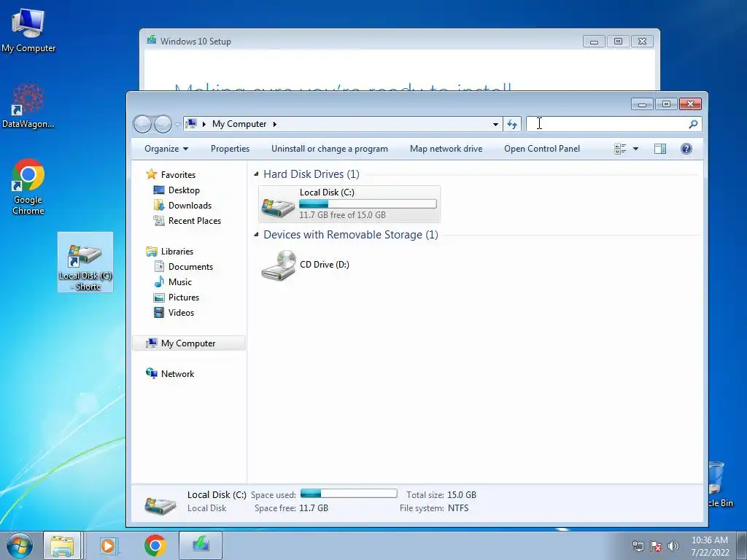Open Windows Media Player from taskbar
Image resolution: width=747 pixels, height=560 pixels.
point(108,545)
